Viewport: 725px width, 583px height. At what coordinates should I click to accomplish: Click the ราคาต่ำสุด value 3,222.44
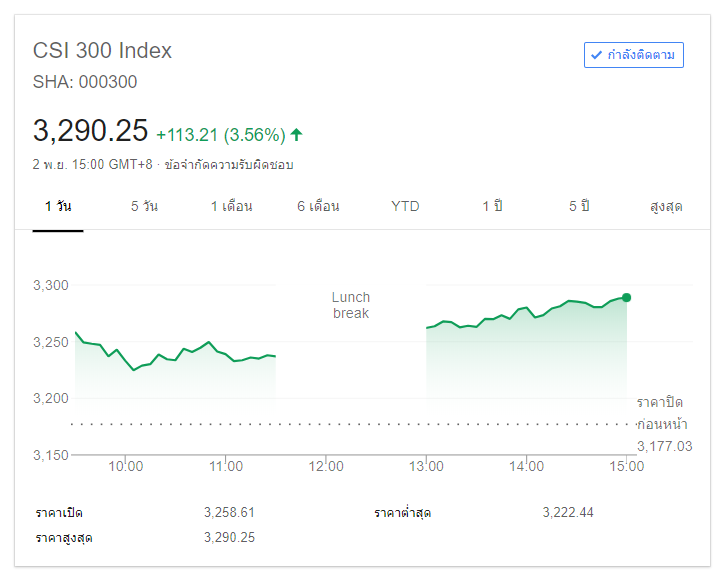[568, 512]
